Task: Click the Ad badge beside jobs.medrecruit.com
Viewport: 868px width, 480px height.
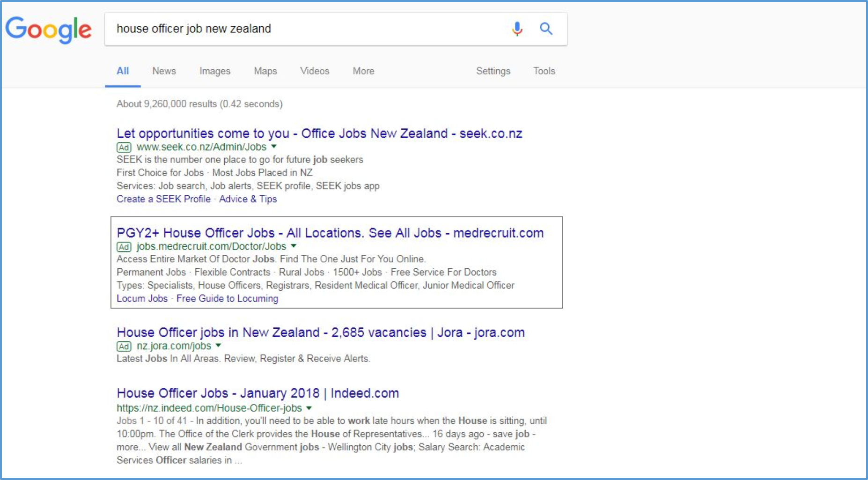Action: (x=124, y=247)
